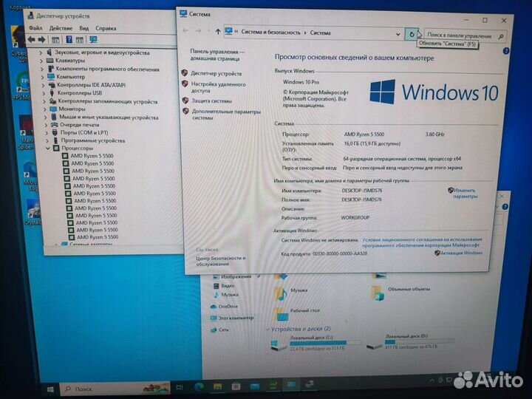Image resolution: width=532 pixels, height=399 pixels.
Task: Expand the Клавиатуры node
Action: point(41,61)
